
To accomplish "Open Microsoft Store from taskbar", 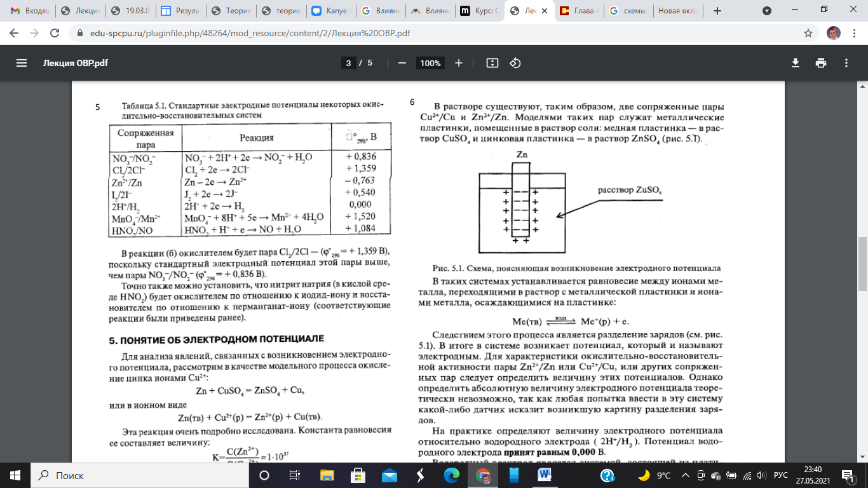I will tap(358, 475).
